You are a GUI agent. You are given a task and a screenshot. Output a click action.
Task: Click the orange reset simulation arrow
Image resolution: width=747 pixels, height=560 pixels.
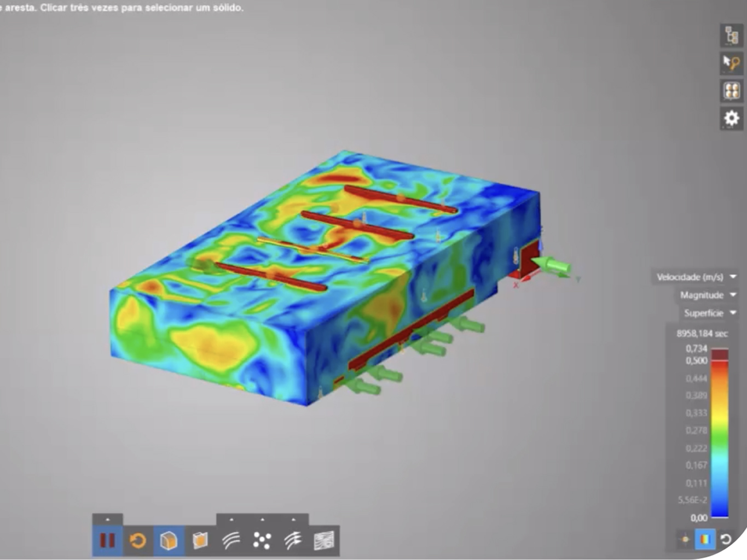click(x=138, y=540)
